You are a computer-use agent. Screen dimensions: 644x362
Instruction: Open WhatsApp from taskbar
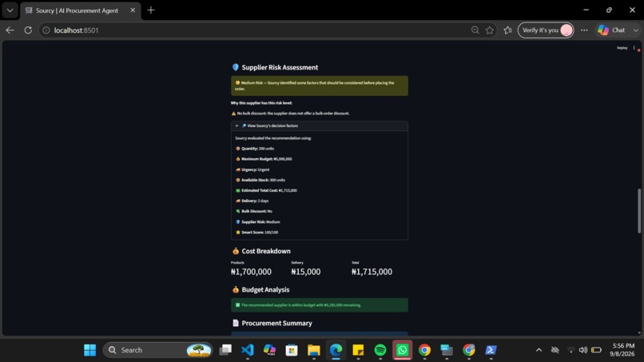coord(402,350)
